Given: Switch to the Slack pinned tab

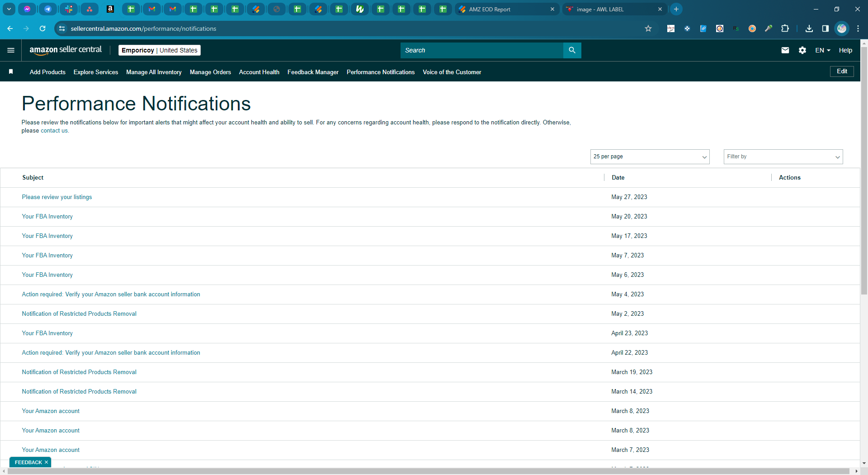Looking at the screenshot, I should [x=69, y=9].
